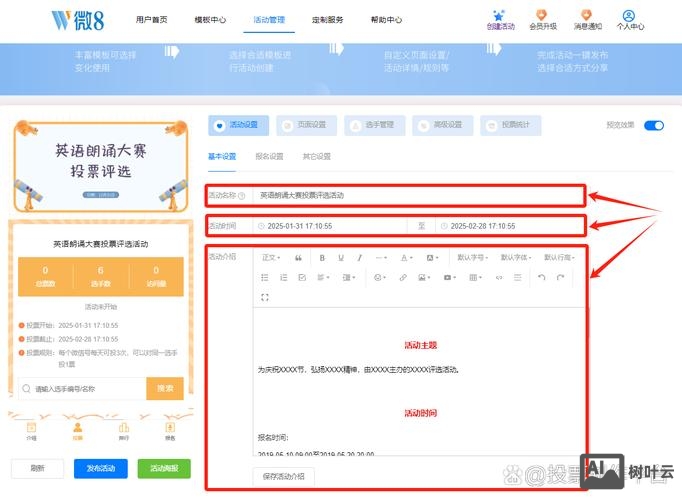Go to 用户首页 in top navigation
The image size is (682, 500).
[x=151, y=20]
